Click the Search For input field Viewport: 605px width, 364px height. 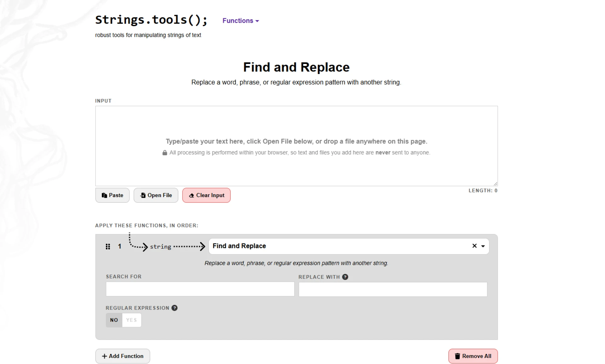[200, 289]
